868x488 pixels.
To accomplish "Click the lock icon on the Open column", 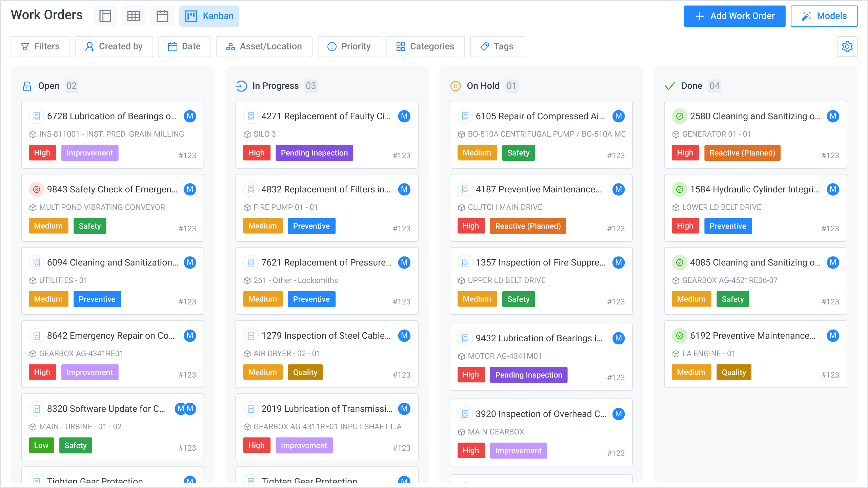I will click(26, 86).
